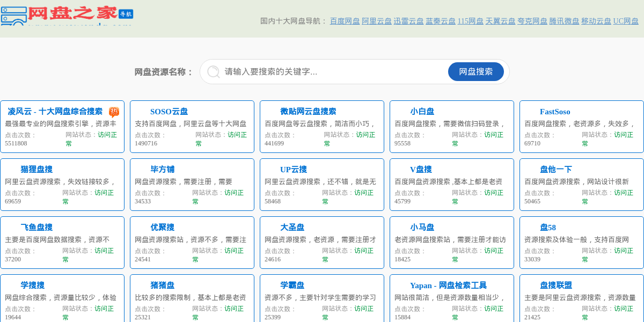644x322 pixels.
Task: Click the UP云搜 card title
Action: (x=293, y=170)
